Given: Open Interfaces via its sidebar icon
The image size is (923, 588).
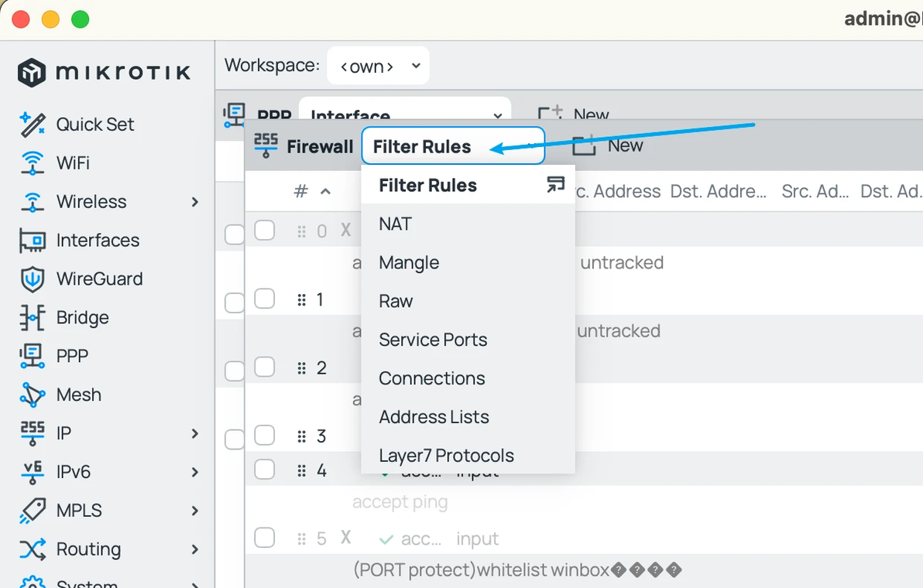Looking at the screenshot, I should pos(32,241).
